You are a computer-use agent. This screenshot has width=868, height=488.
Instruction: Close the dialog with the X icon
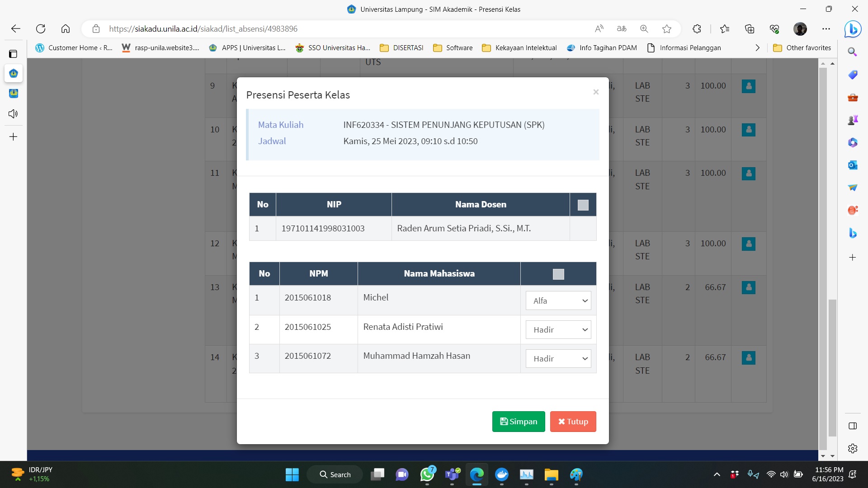pos(596,92)
